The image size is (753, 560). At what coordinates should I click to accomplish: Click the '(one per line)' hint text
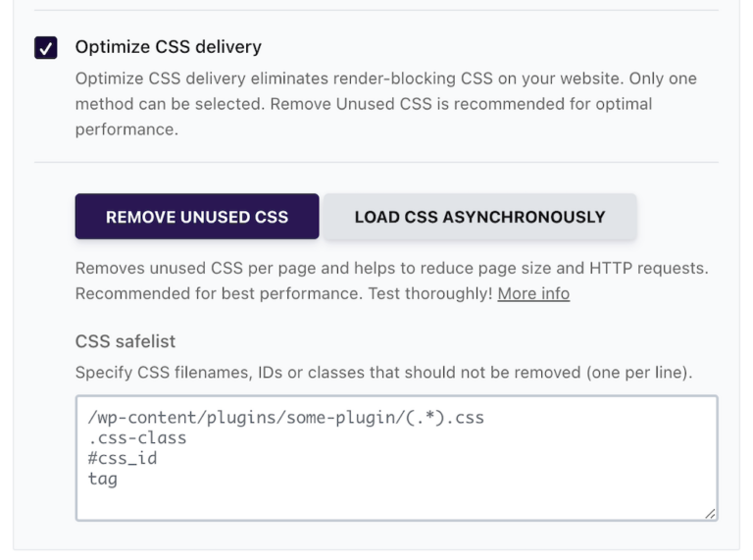coord(639,373)
